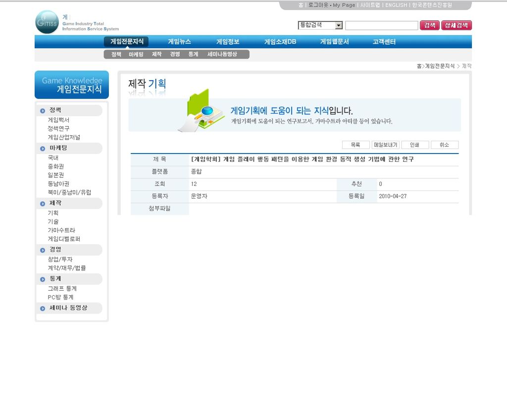Click the bullet icon beside 마케팅
This screenshot has width=507, height=420.
pyautogui.click(x=43, y=149)
